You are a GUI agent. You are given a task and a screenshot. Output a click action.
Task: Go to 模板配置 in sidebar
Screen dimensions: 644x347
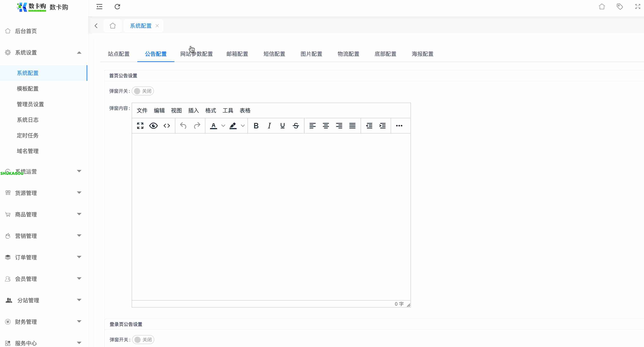(28, 89)
